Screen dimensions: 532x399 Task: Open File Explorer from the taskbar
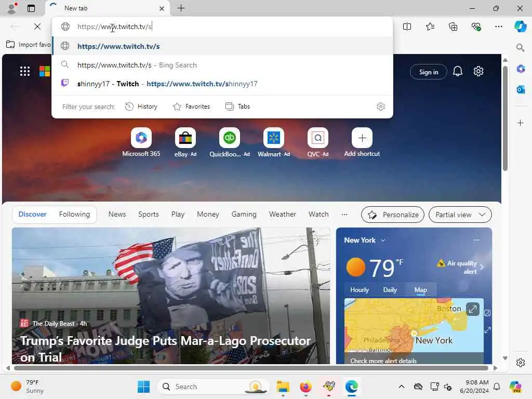283,387
